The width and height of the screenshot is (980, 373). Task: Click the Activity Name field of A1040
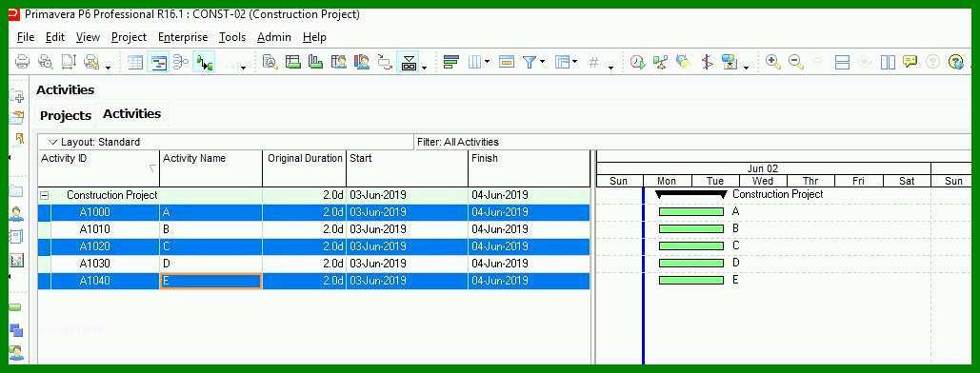(211, 281)
